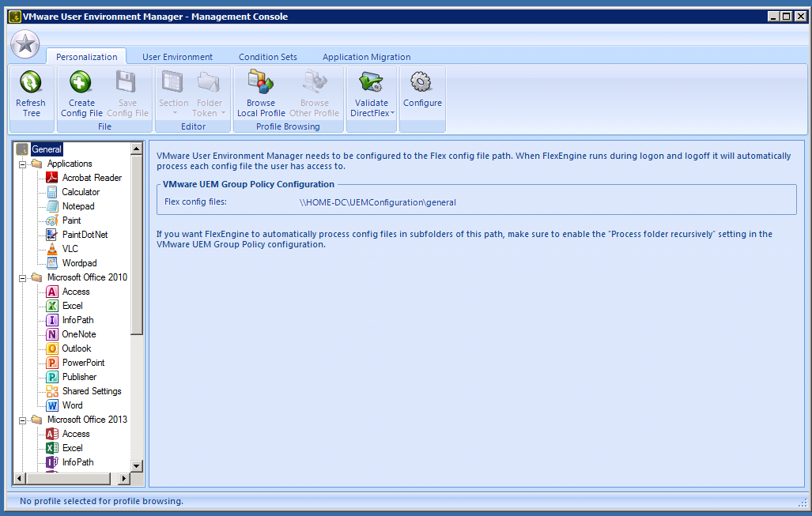Image resolution: width=812 pixels, height=516 pixels.
Task: Click the PaintDotNet icon in tree
Action: pos(52,235)
